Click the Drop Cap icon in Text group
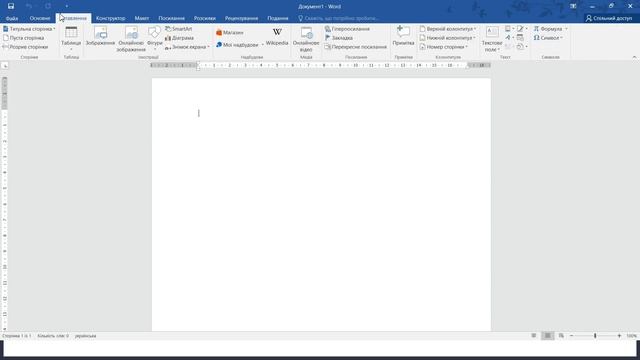 [509, 47]
